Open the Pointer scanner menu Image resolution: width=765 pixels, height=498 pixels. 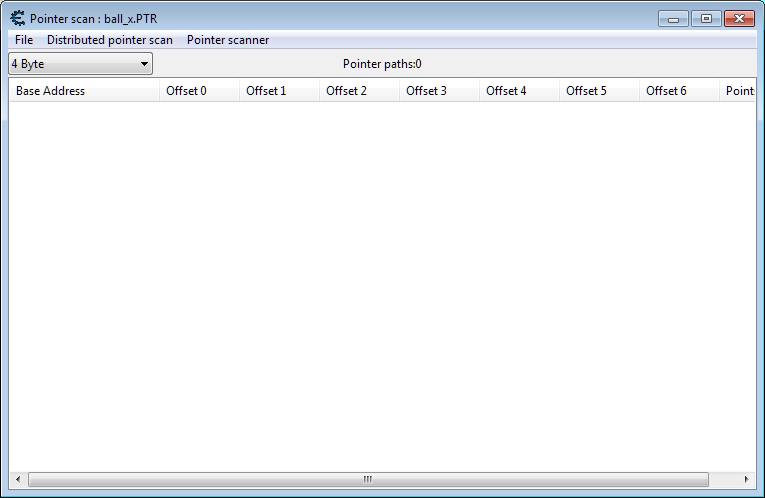(227, 40)
